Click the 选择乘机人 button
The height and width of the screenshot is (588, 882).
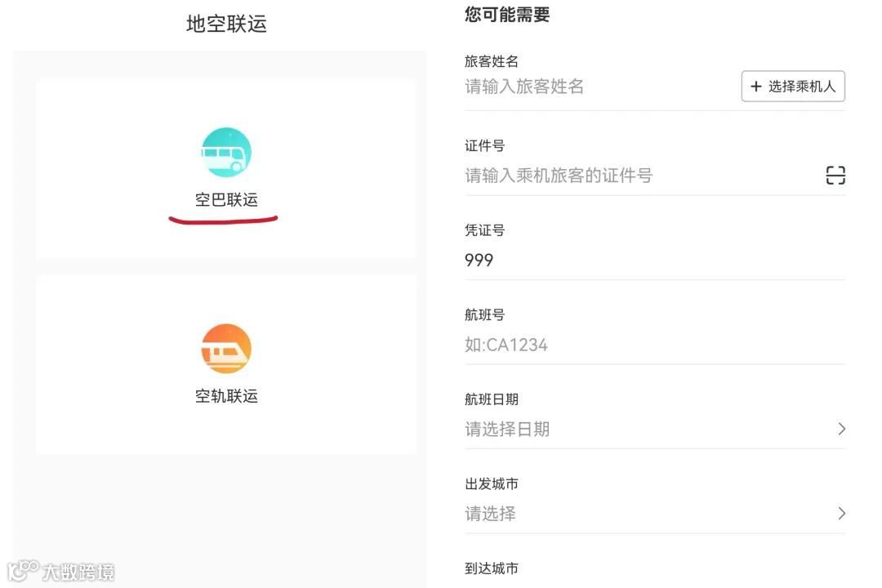click(793, 86)
